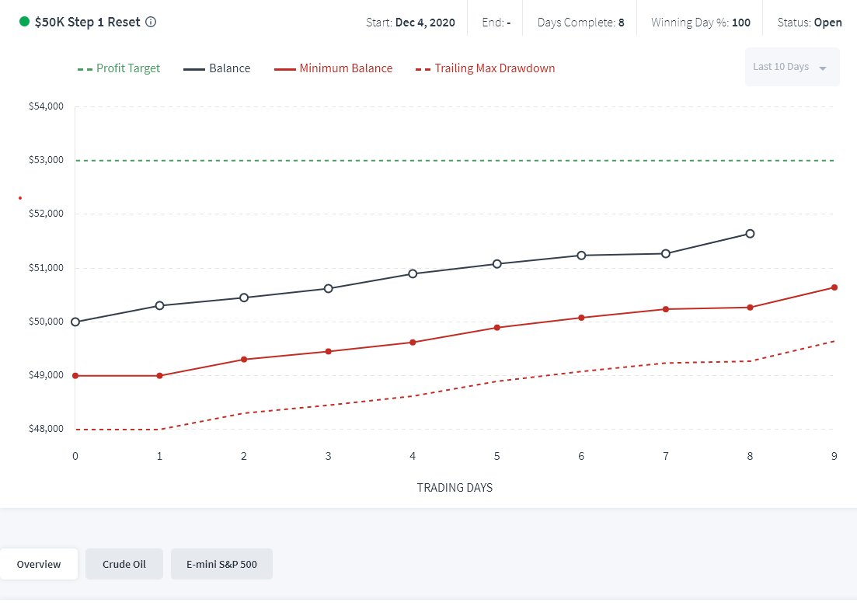857x616 pixels.
Task: Click the Balance point at trading day 0
Action: [x=75, y=322]
